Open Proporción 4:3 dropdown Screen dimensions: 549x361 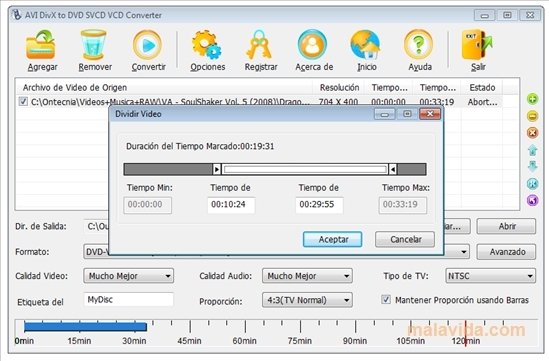307,300
